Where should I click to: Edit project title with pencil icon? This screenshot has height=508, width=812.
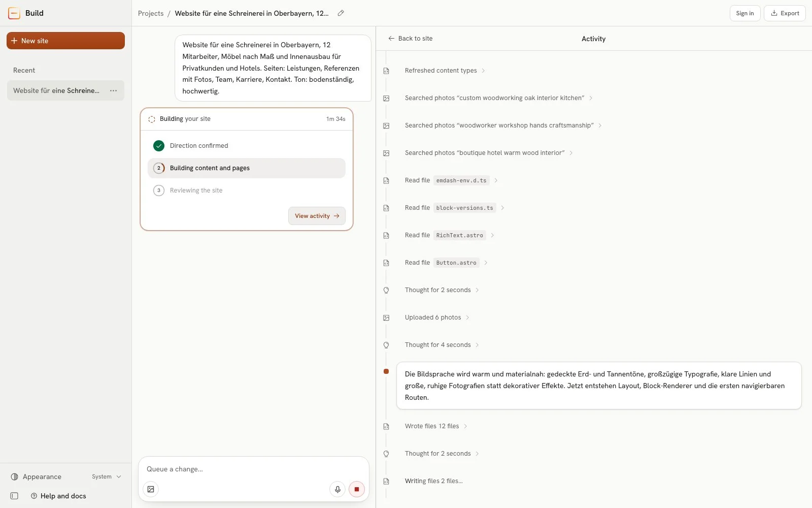(341, 13)
